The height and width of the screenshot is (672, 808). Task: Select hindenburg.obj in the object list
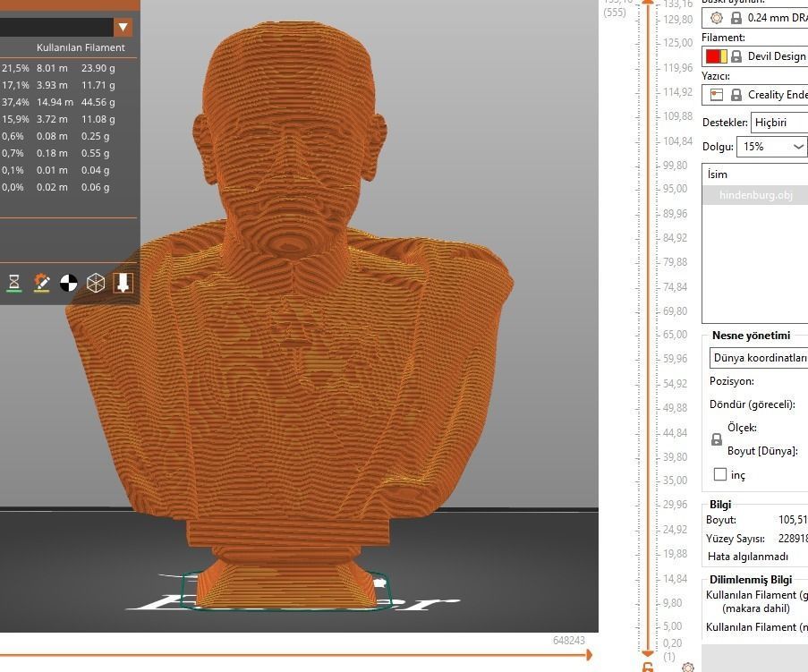pyautogui.click(x=755, y=195)
